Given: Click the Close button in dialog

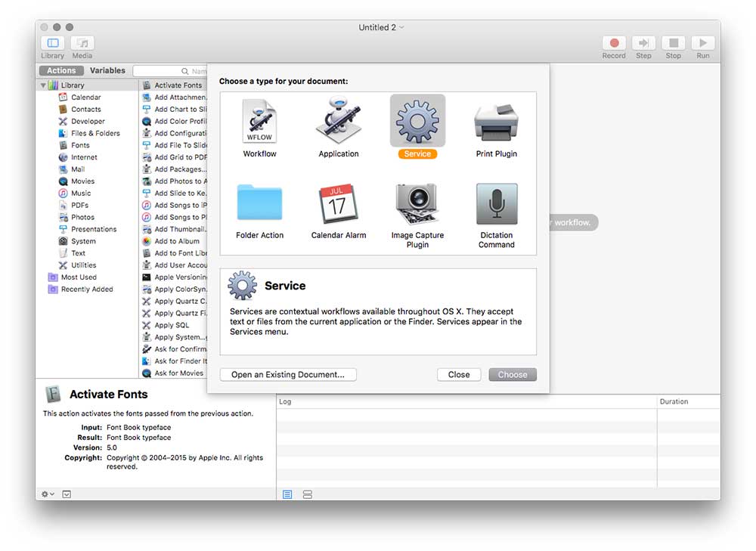Looking at the screenshot, I should [x=459, y=375].
